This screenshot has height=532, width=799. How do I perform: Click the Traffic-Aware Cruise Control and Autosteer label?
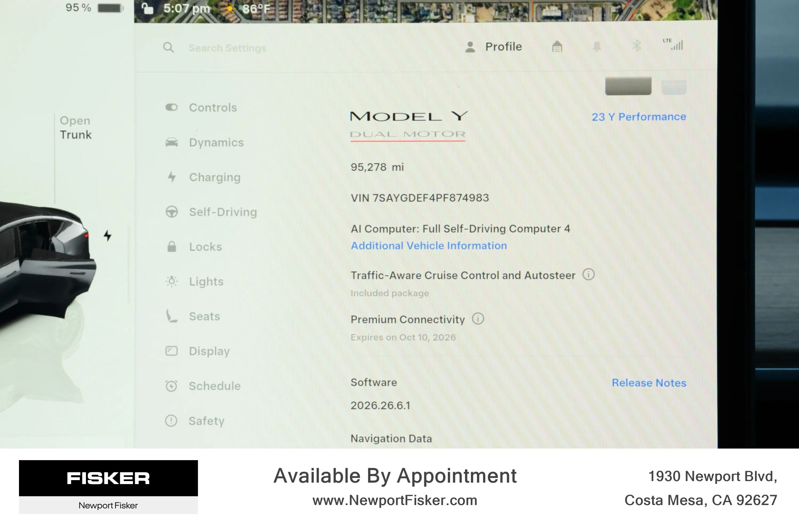[x=463, y=275]
